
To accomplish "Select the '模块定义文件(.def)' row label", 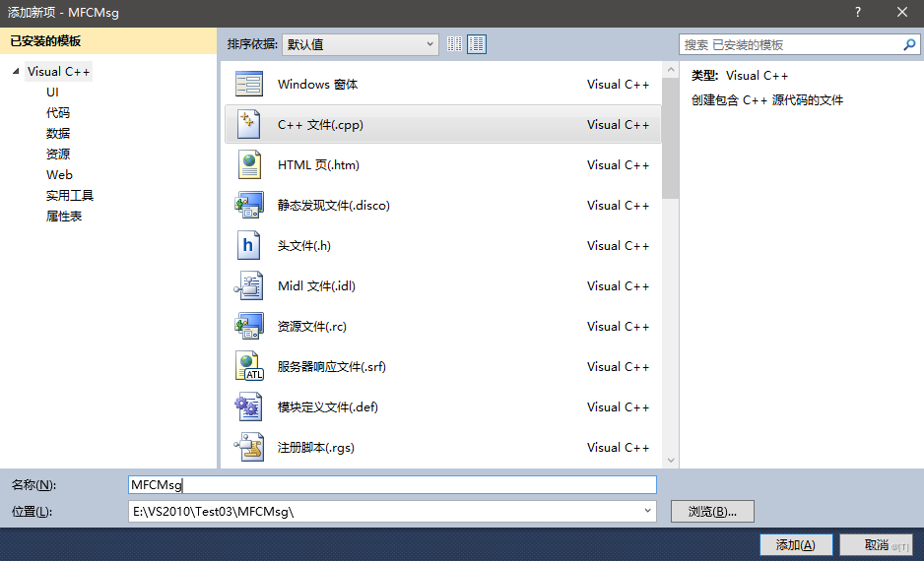I will (x=328, y=406).
